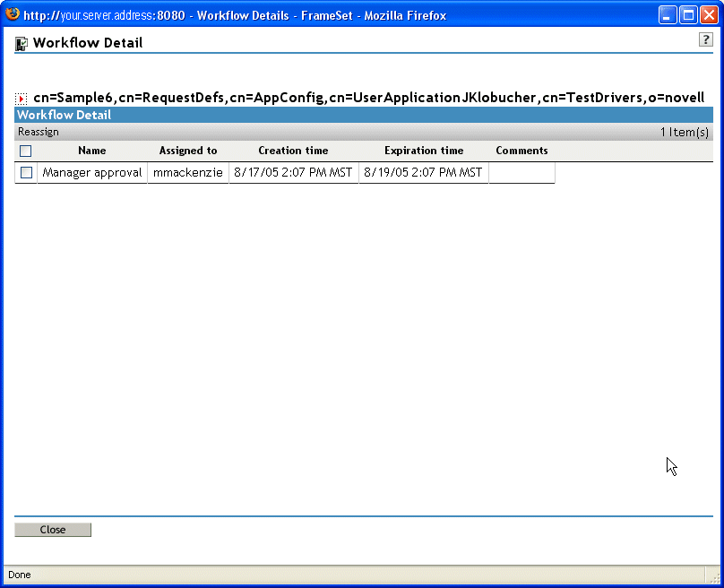The image size is (724, 588).
Task: Click the 8/17/05 2:07 PM MST cell
Action: (293, 173)
